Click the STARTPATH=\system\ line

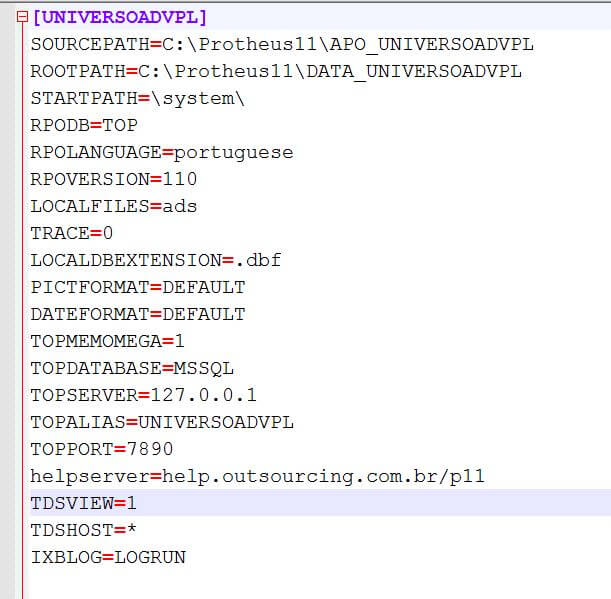tap(138, 99)
